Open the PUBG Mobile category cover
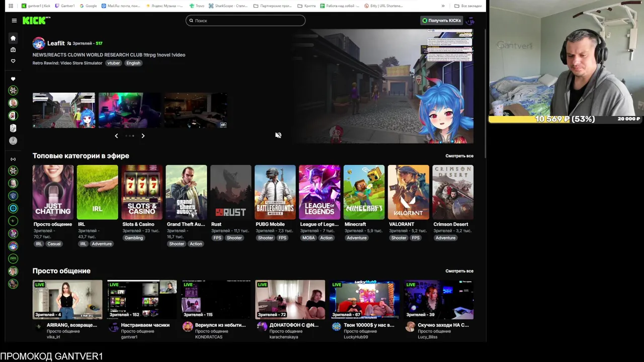This screenshot has height=362, width=644. (275, 192)
